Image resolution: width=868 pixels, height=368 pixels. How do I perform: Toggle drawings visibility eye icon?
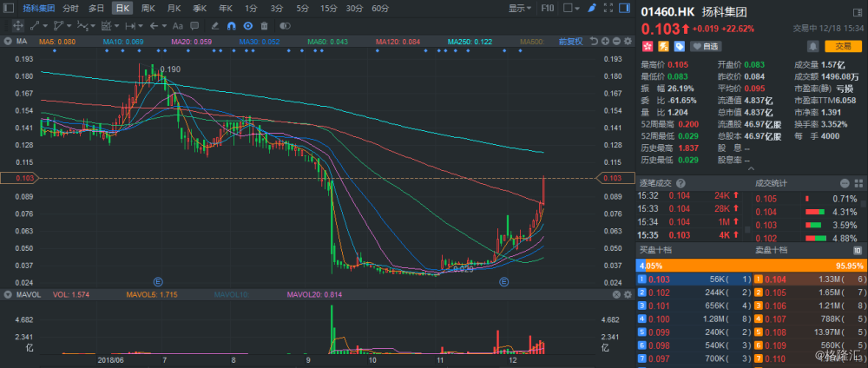tap(248, 25)
